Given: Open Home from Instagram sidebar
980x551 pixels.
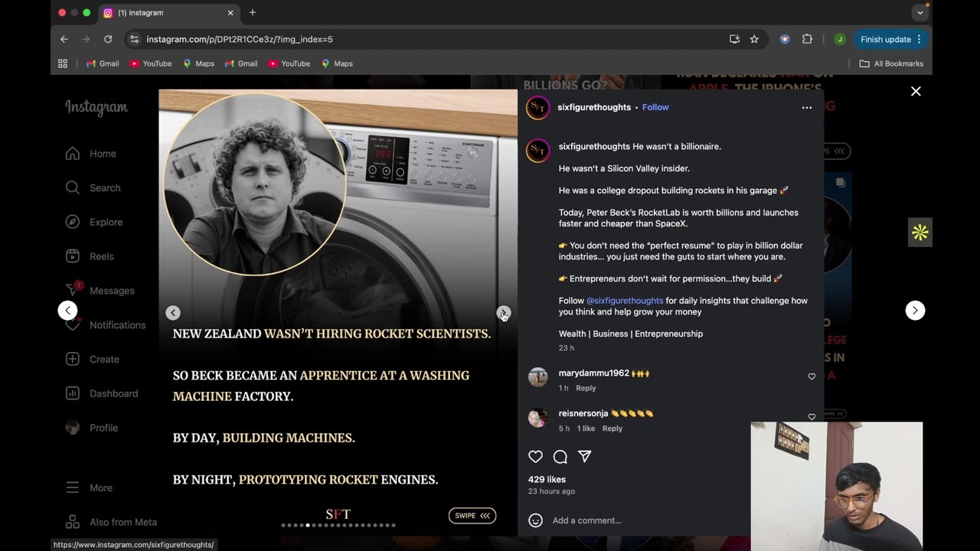Looking at the screenshot, I should click(x=90, y=154).
